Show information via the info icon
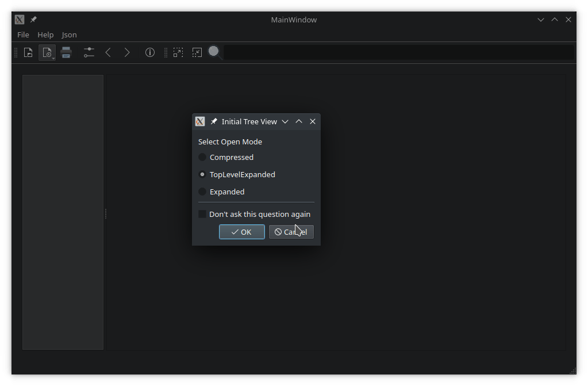The width and height of the screenshot is (588, 386). tap(149, 52)
